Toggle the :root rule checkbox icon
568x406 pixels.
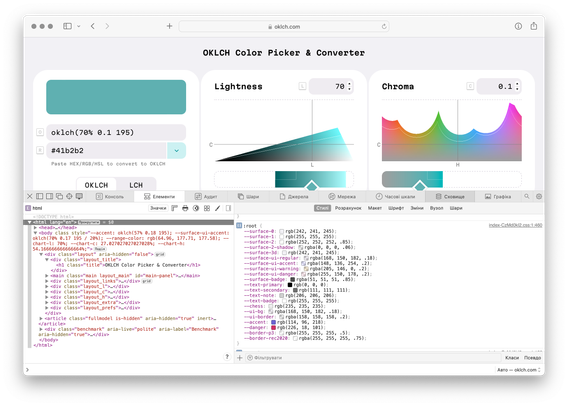tap(239, 226)
